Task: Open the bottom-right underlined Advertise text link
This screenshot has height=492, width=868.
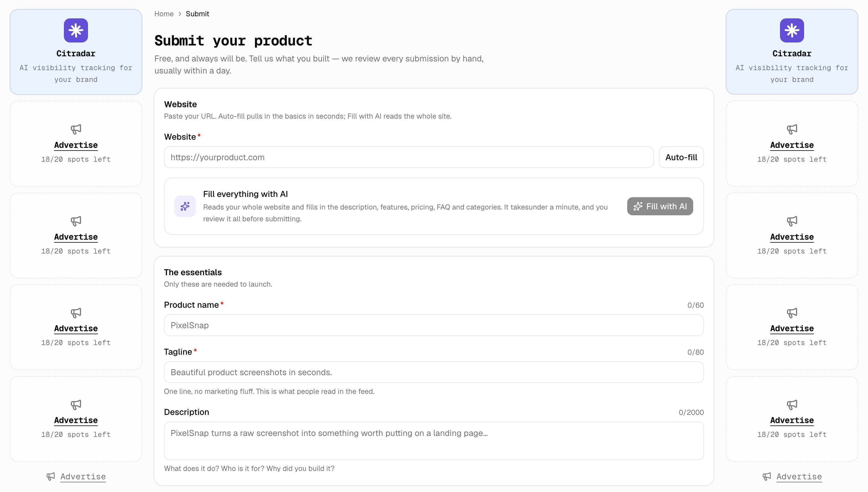Action: 799,476
